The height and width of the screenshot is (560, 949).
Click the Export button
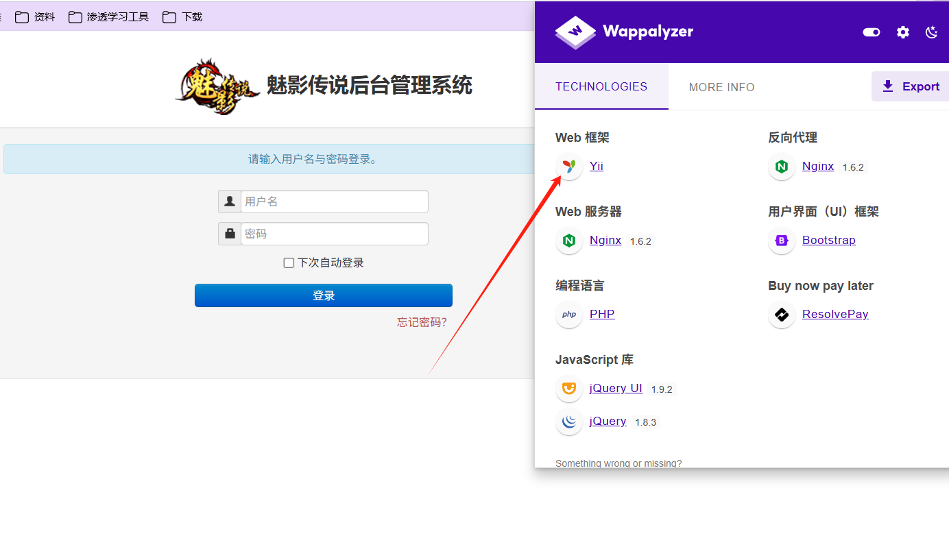[911, 86]
